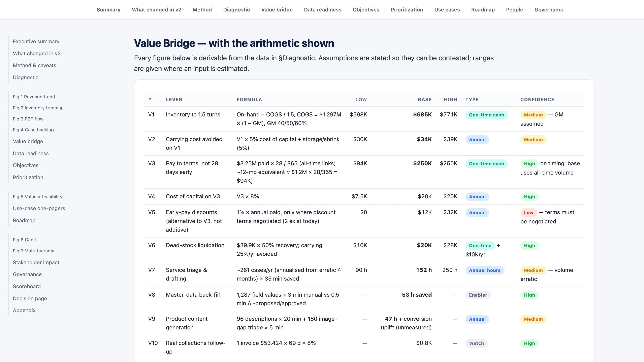This screenshot has height=362, width=644.
Task: Switch to the Value bridge top nav item
Action: click(277, 9)
